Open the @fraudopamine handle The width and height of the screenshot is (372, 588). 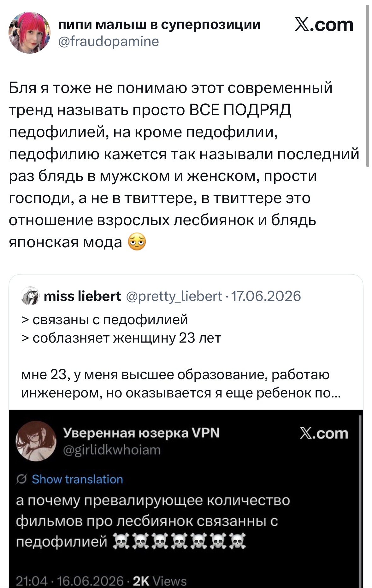pyautogui.click(x=109, y=41)
